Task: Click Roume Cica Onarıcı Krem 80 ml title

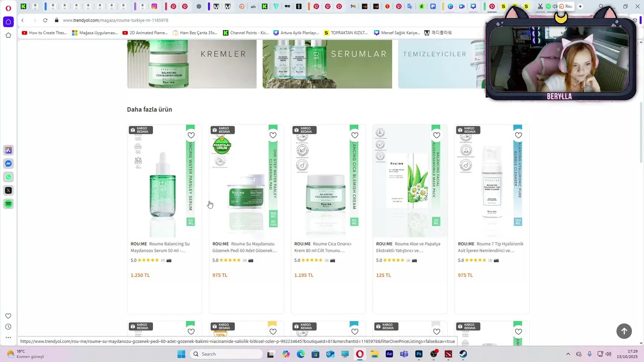Action: pos(324,247)
